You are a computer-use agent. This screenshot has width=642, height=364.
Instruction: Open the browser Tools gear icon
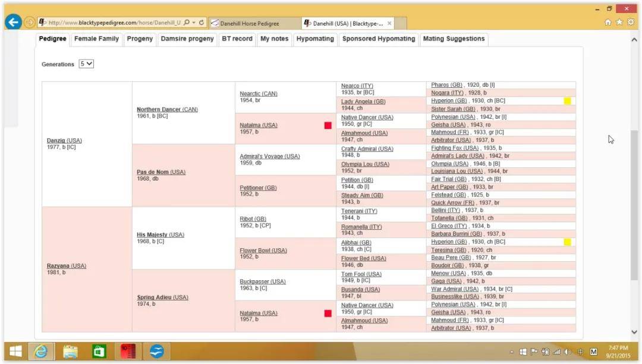(x=630, y=23)
